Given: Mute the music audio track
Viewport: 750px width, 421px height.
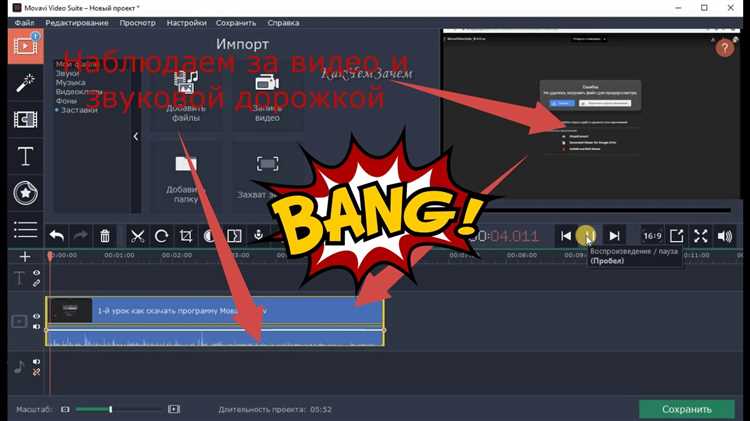Looking at the screenshot, I should 36,362.
